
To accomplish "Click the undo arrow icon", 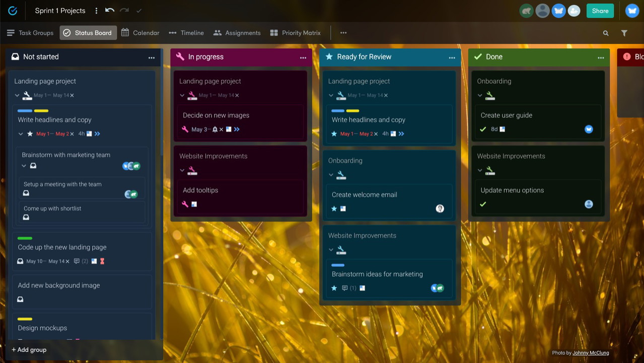I will coord(109,11).
